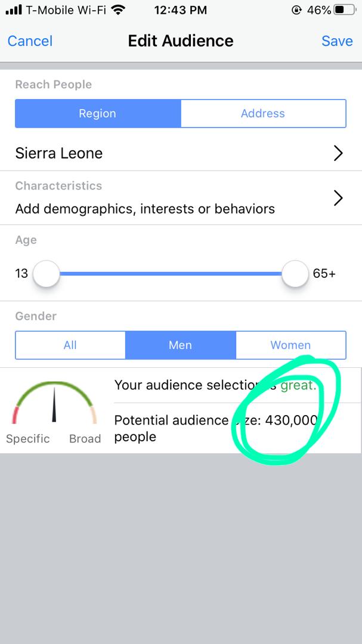Select Men gender option
Viewport: 362px width, 644px height.
tap(180, 345)
